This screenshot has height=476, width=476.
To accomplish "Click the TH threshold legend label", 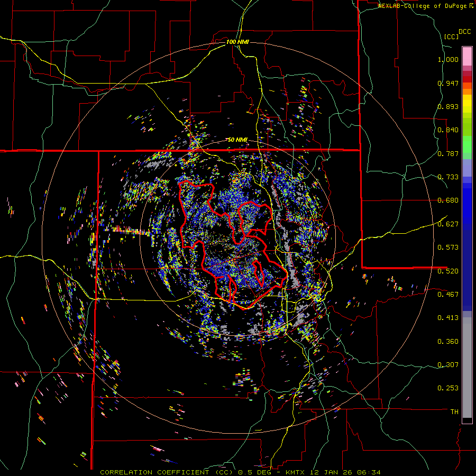I will [x=454, y=411].
